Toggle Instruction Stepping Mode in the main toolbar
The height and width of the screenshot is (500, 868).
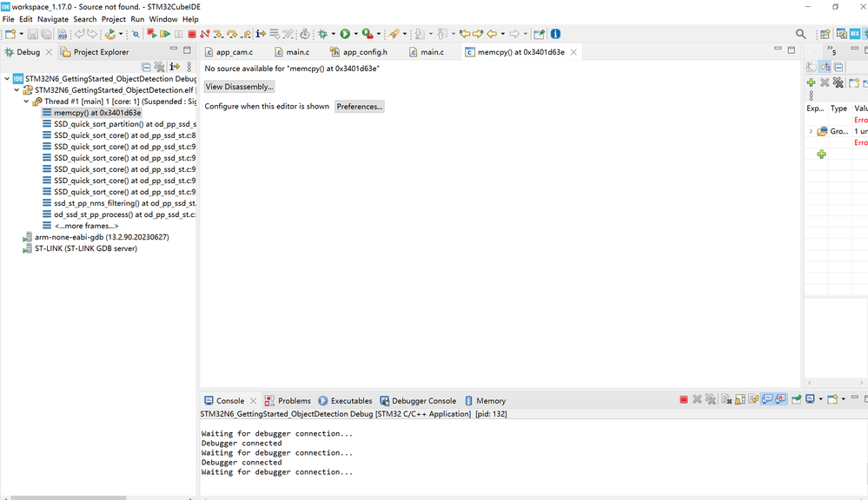pyautogui.click(x=260, y=34)
